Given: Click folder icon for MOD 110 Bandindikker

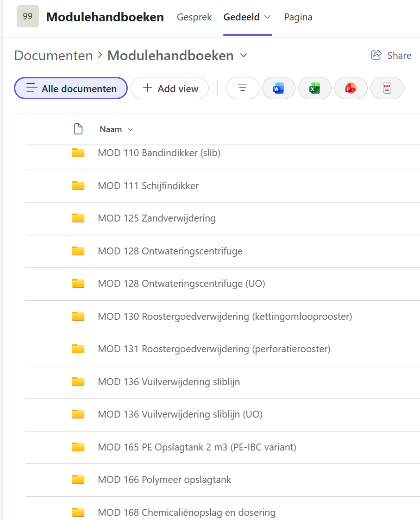Looking at the screenshot, I should 78,152.
